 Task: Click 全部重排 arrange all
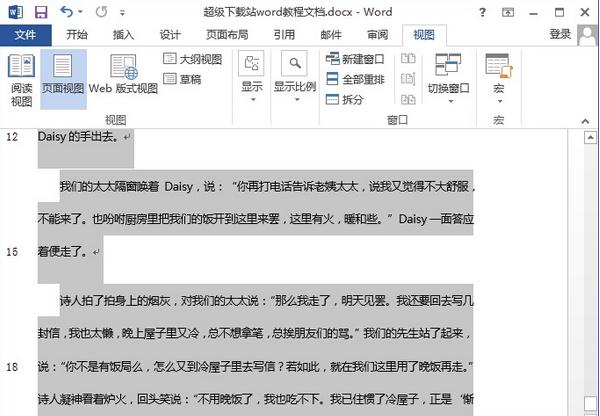pos(355,79)
